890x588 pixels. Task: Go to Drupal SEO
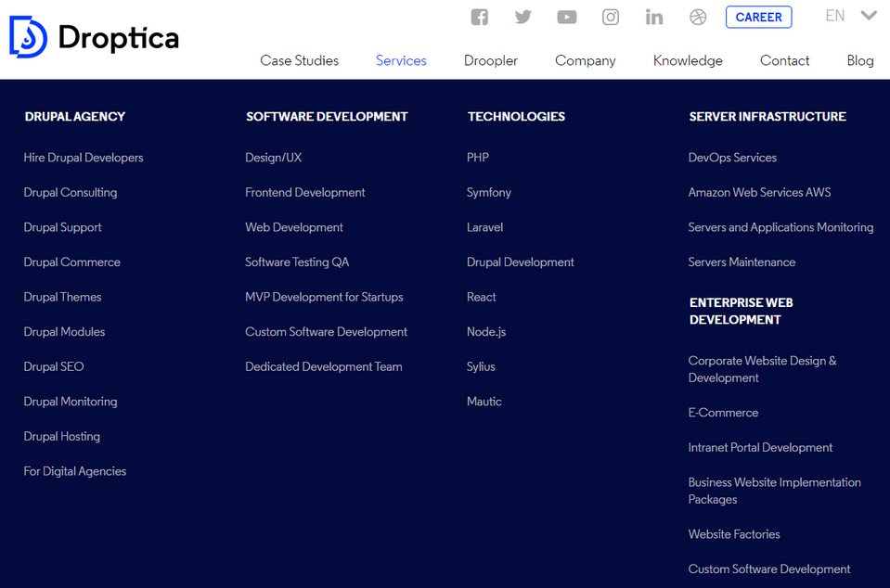[54, 367]
